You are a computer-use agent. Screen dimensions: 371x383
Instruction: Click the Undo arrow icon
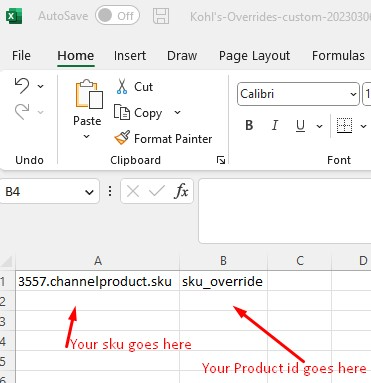22,86
